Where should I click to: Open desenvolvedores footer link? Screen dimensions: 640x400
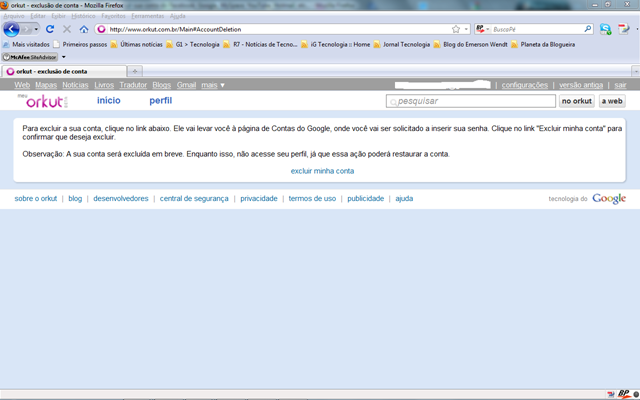(x=121, y=198)
